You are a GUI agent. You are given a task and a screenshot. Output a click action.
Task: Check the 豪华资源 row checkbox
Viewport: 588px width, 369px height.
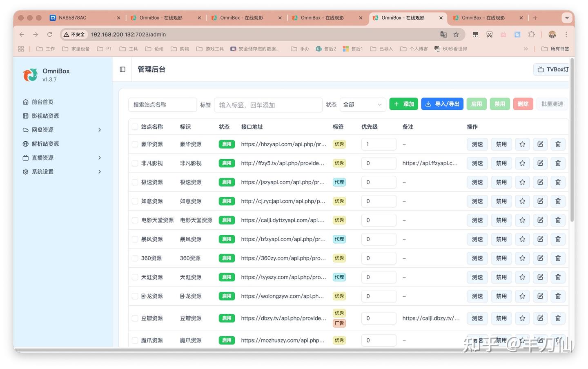coord(135,144)
